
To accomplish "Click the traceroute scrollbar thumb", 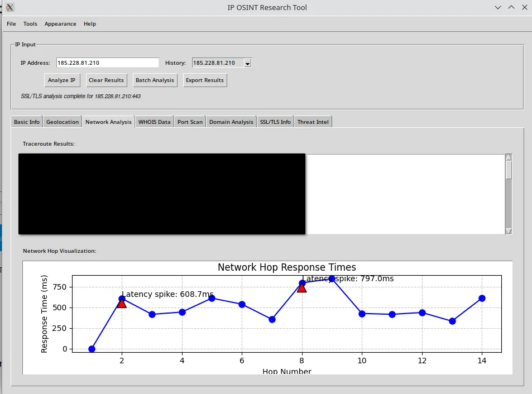I will [509, 170].
